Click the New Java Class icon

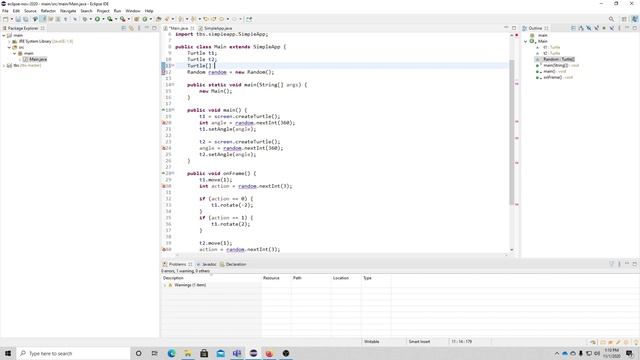(x=145, y=19)
